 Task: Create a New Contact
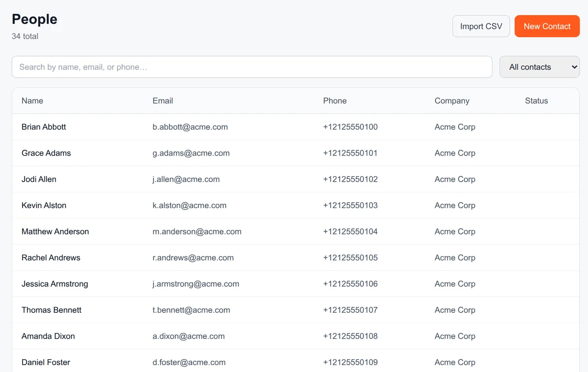click(547, 26)
